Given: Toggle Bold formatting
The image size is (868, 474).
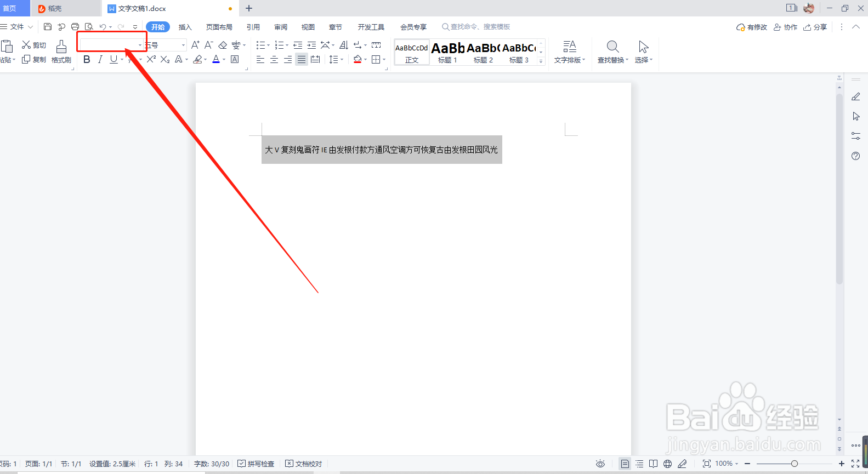Looking at the screenshot, I should point(87,59).
